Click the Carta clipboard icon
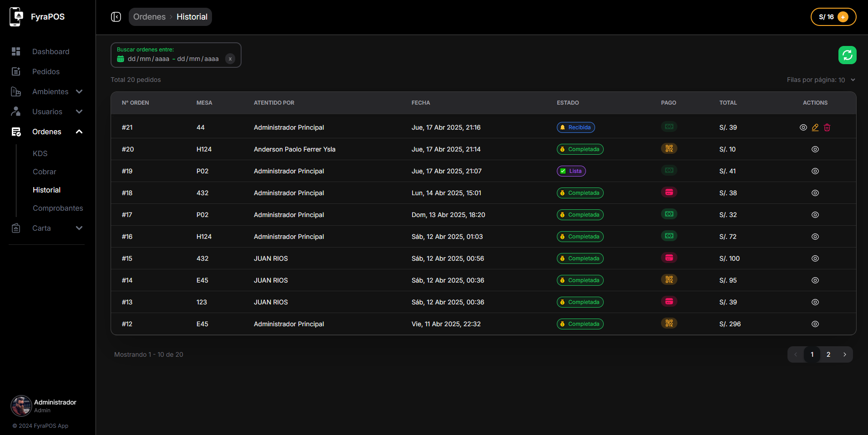The height and width of the screenshot is (435, 868). tap(16, 228)
